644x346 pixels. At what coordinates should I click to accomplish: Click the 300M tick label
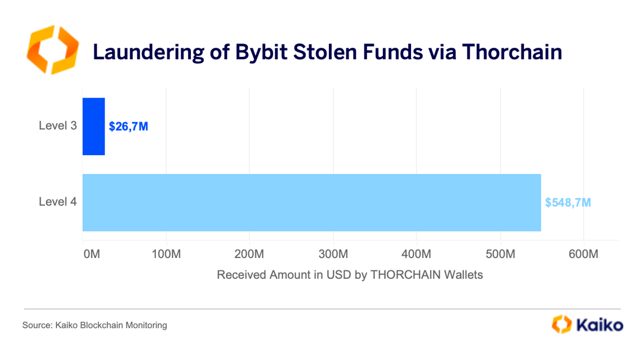(x=333, y=254)
